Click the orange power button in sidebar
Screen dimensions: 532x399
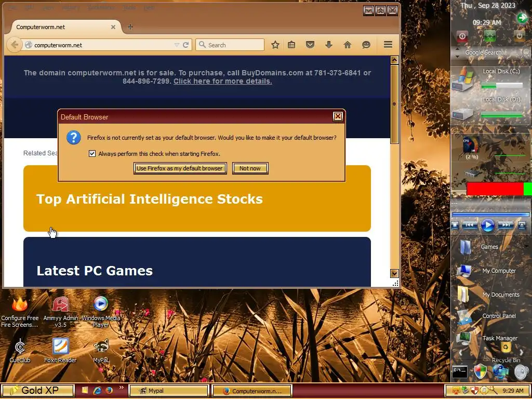point(520,36)
